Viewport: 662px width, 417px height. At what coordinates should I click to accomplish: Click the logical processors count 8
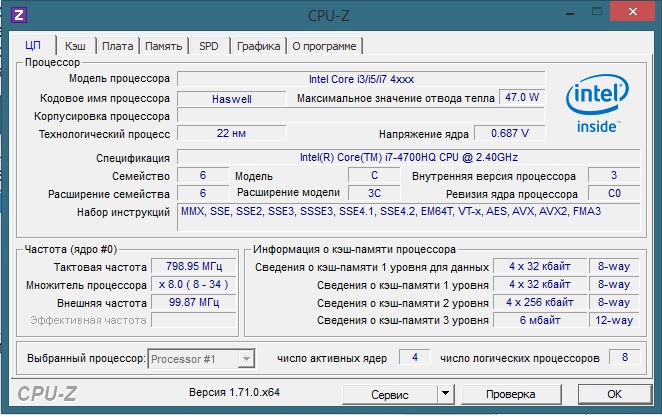pyautogui.click(x=625, y=357)
